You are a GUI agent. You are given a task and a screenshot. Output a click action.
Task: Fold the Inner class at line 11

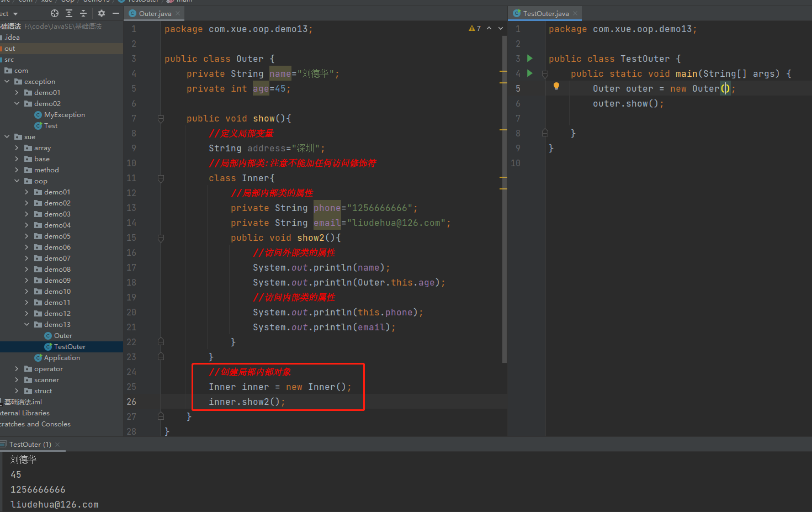[161, 178]
